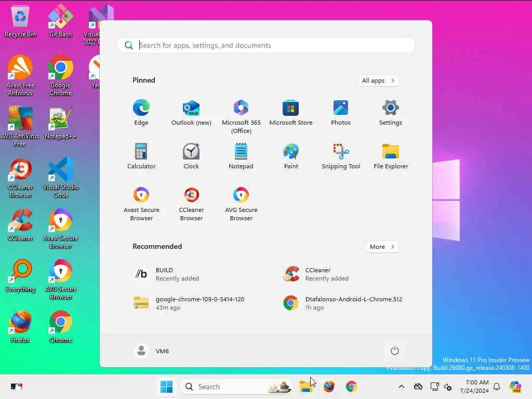Select CCleaner Browser desktop shortcut
Viewport: 532px width, 399px height.
20,178
